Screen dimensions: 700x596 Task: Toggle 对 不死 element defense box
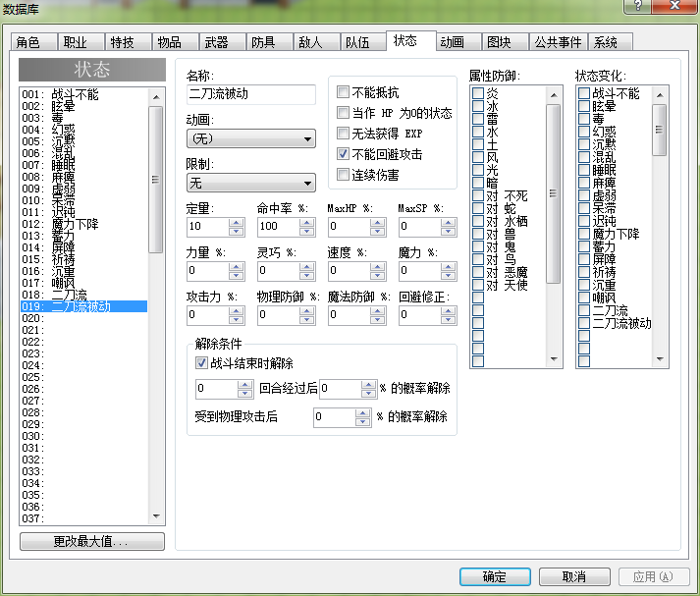(478, 195)
